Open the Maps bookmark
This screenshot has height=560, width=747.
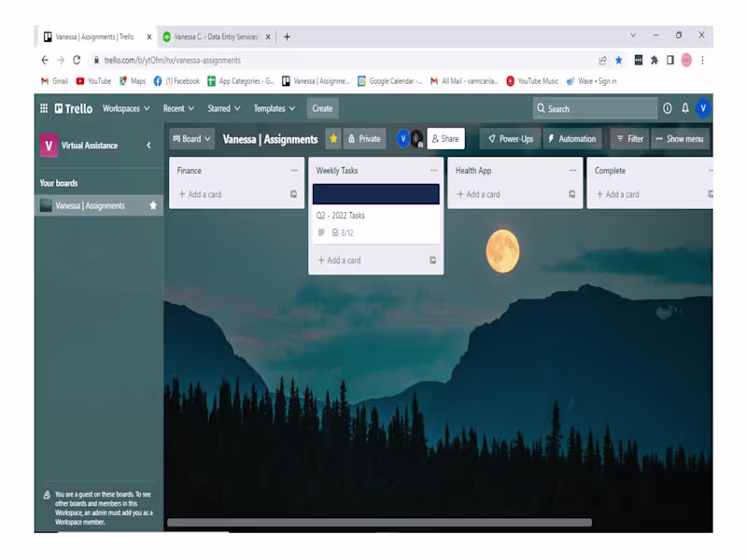point(133,81)
